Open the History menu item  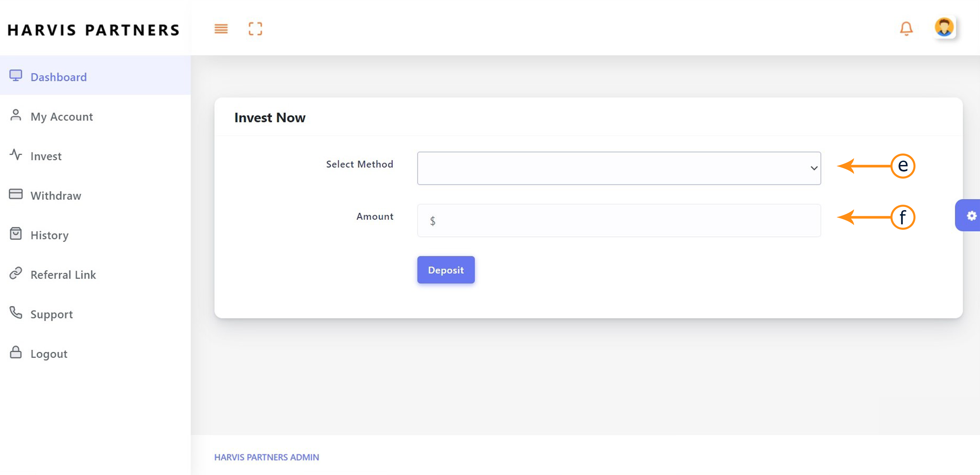click(49, 235)
